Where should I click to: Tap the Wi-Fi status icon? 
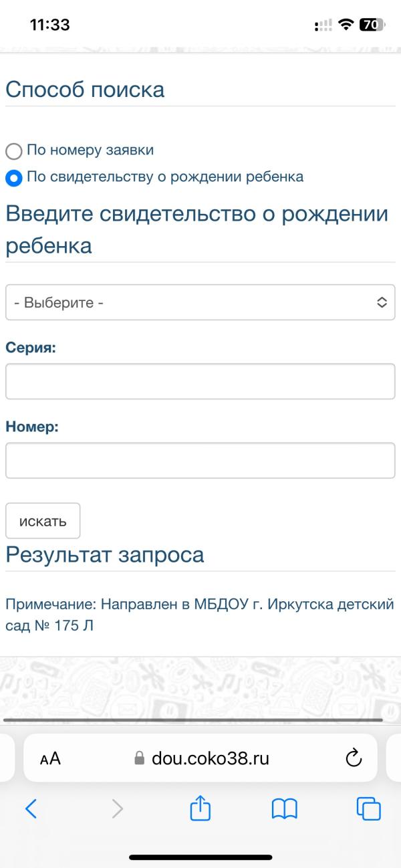point(346,25)
